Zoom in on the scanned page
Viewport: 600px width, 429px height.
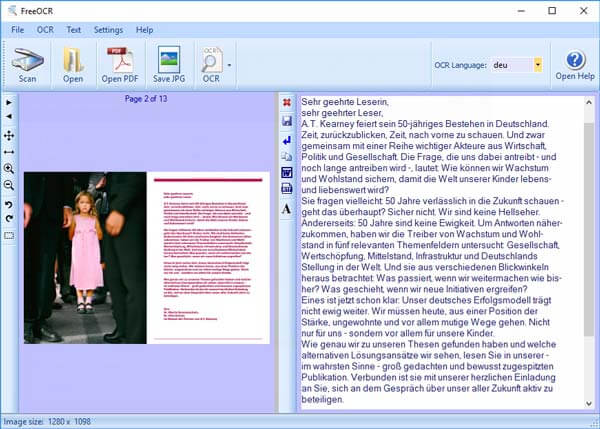tap(9, 169)
